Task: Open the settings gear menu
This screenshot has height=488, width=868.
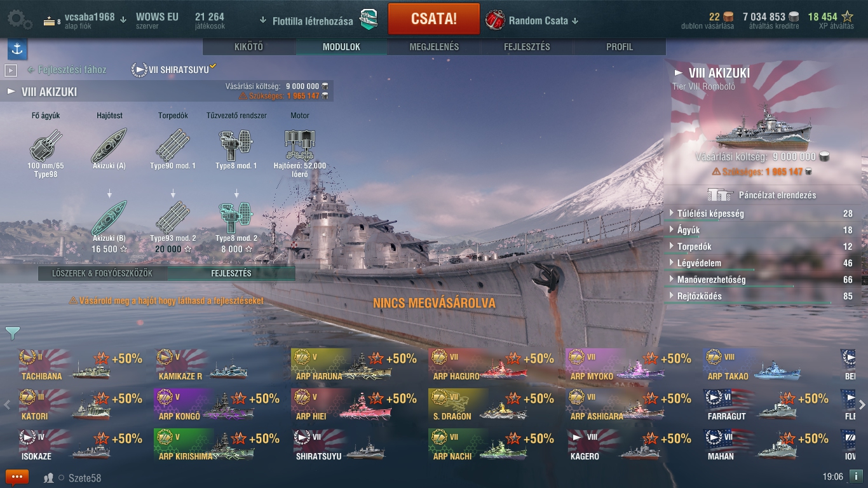Action: click(19, 19)
